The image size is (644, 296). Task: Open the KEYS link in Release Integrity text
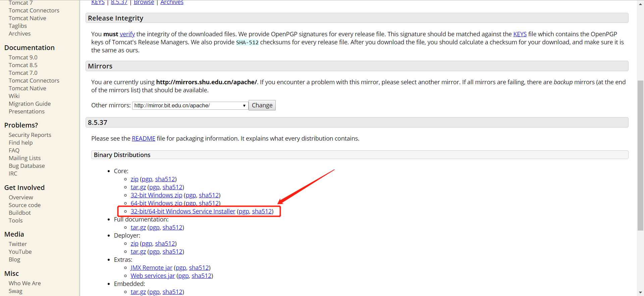(x=520, y=34)
